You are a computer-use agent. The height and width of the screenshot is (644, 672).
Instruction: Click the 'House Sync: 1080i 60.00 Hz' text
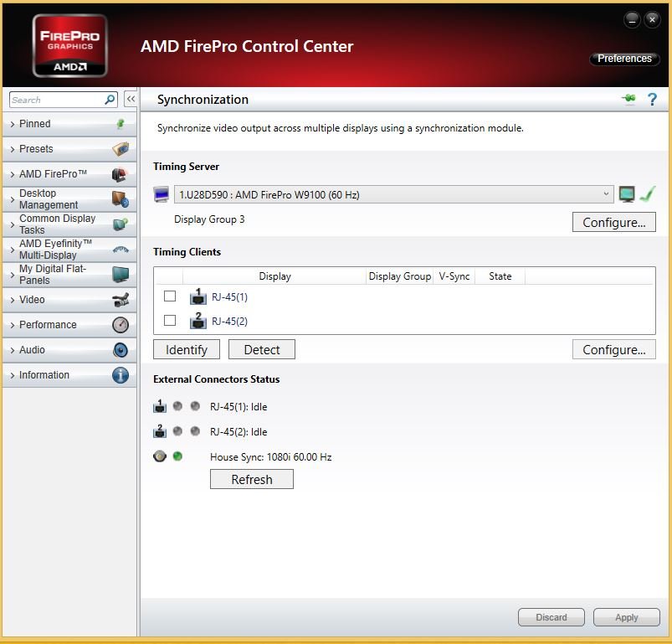point(270,457)
